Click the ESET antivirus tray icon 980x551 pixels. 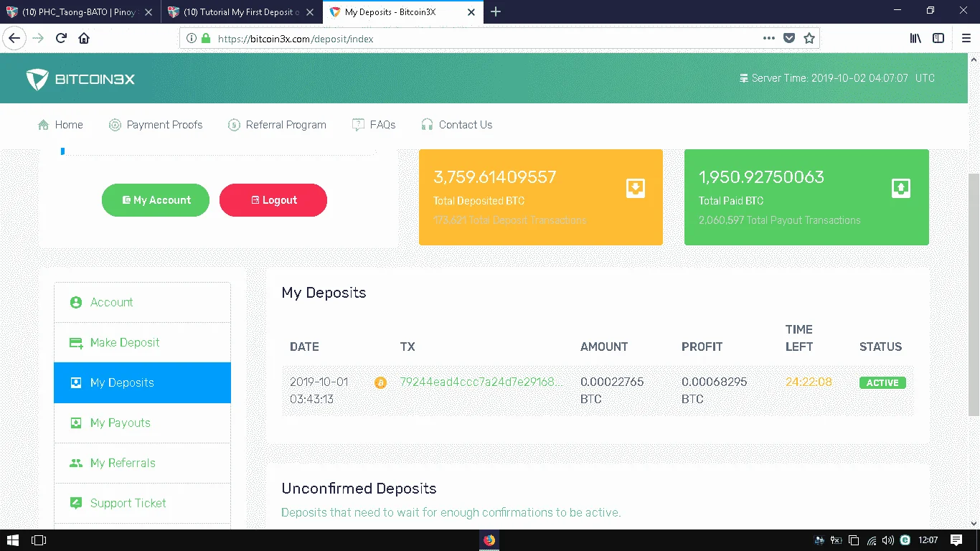(905, 540)
